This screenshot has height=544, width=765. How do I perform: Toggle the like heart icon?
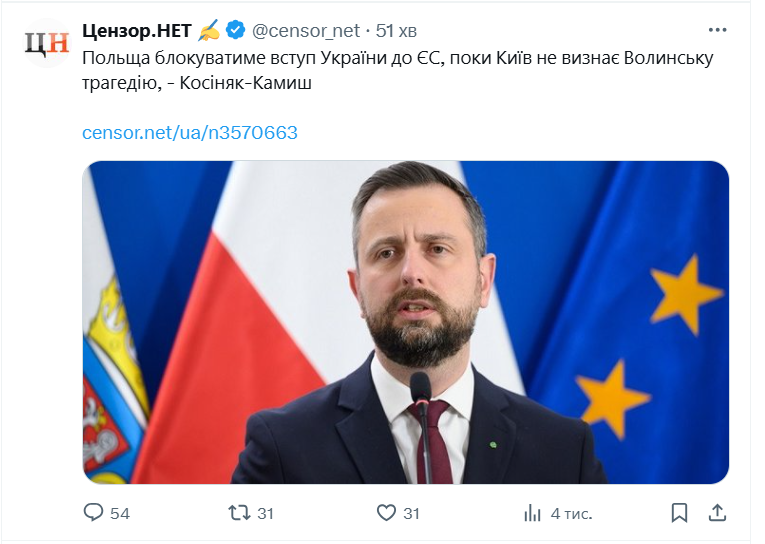(386, 513)
